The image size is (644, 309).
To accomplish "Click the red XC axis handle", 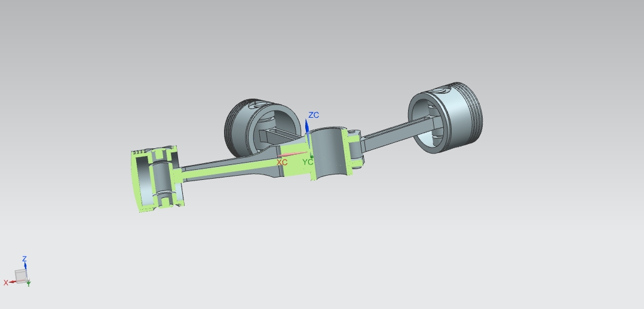I will [x=292, y=154].
